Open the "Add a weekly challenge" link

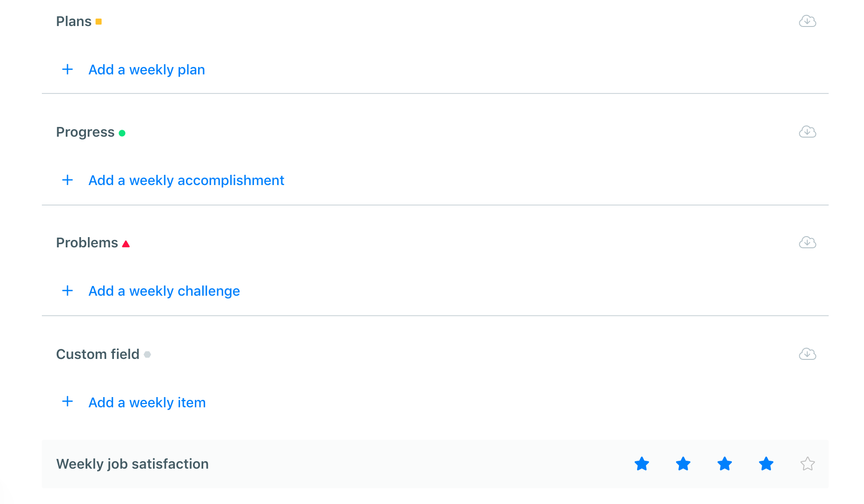[164, 291]
